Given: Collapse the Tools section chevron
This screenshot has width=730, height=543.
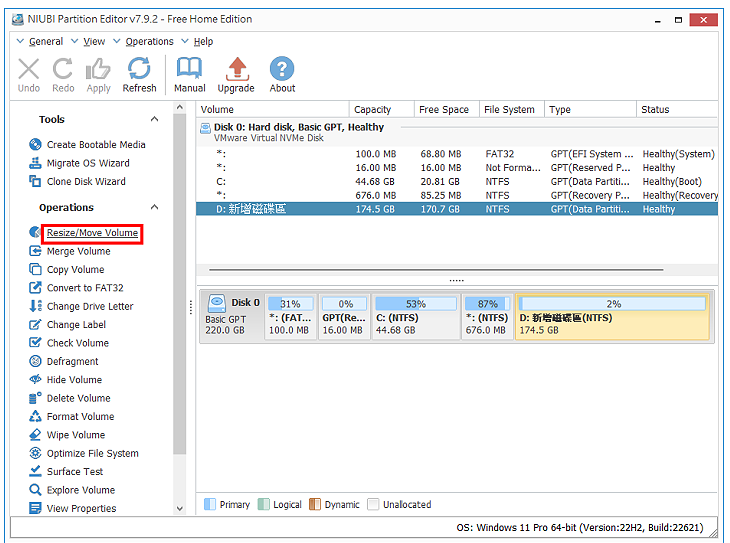Looking at the screenshot, I should [155, 119].
